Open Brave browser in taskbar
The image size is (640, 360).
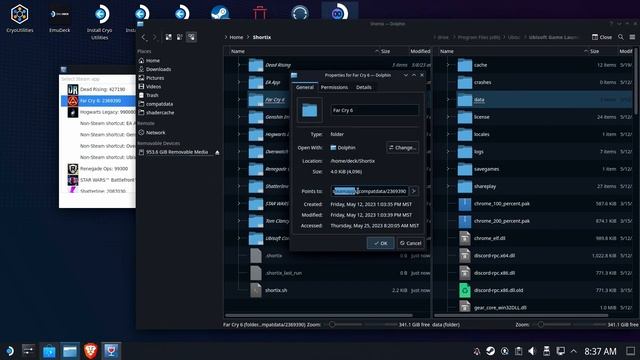tap(90, 351)
